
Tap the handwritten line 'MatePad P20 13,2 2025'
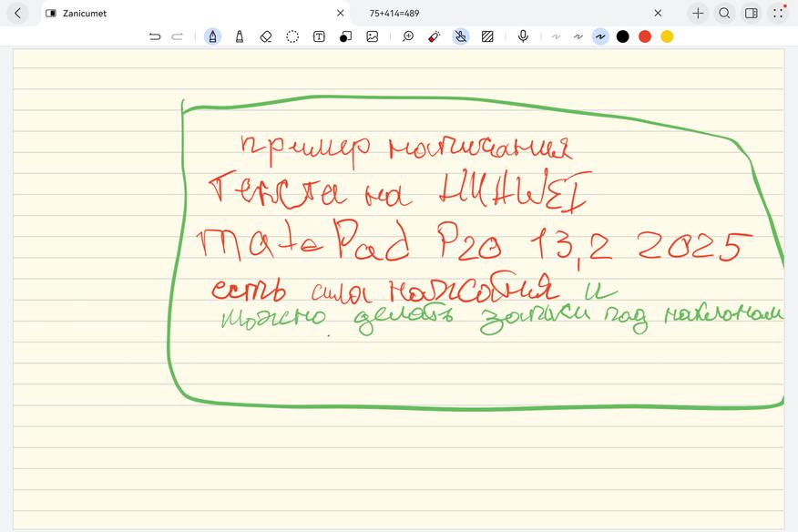point(475,243)
